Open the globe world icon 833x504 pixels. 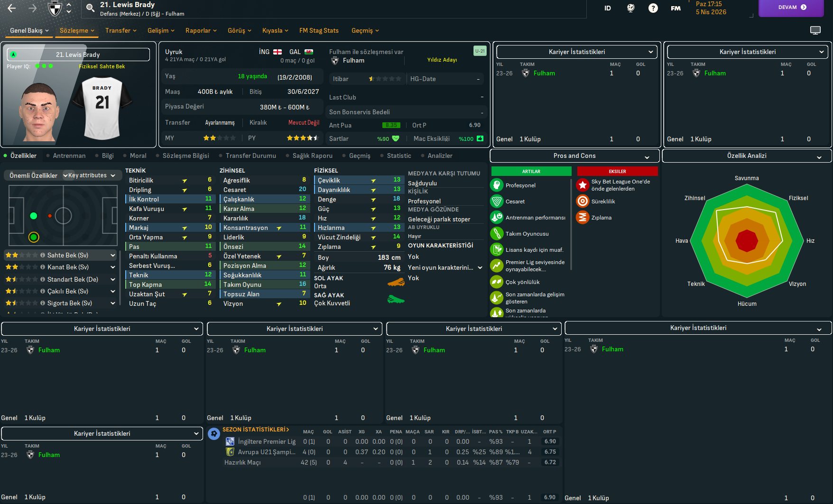click(630, 8)
